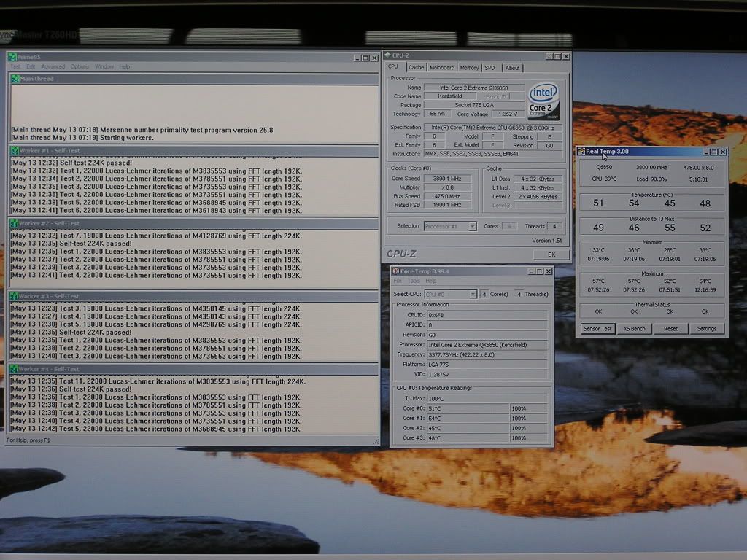Switch to the Mainboard tab in CPU-Z
The height and width of the screenshot is (560, 747).
point(441,68)
